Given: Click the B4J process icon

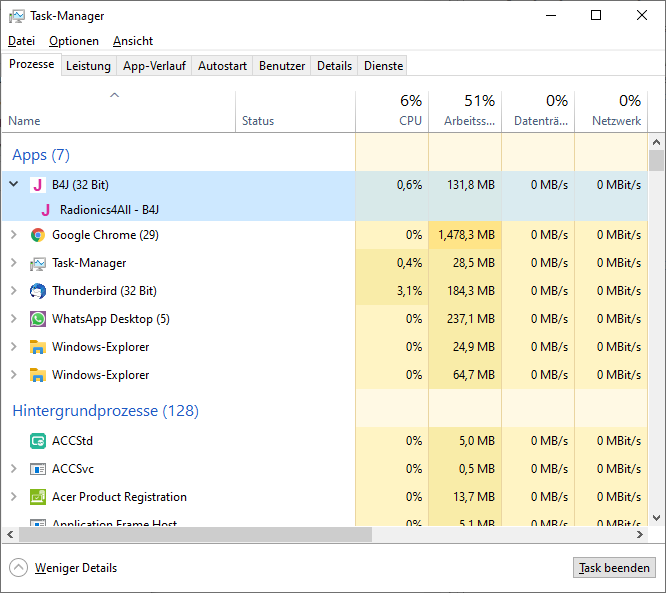Looking at the screenshot, I should (x=38, y=185).
